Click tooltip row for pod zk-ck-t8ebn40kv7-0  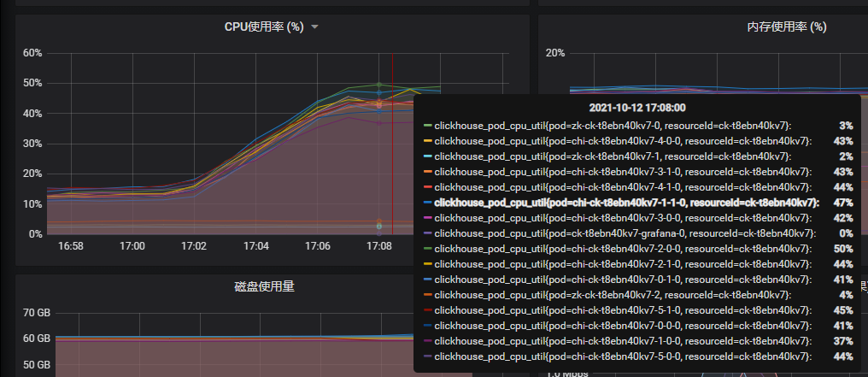[637, 126]
